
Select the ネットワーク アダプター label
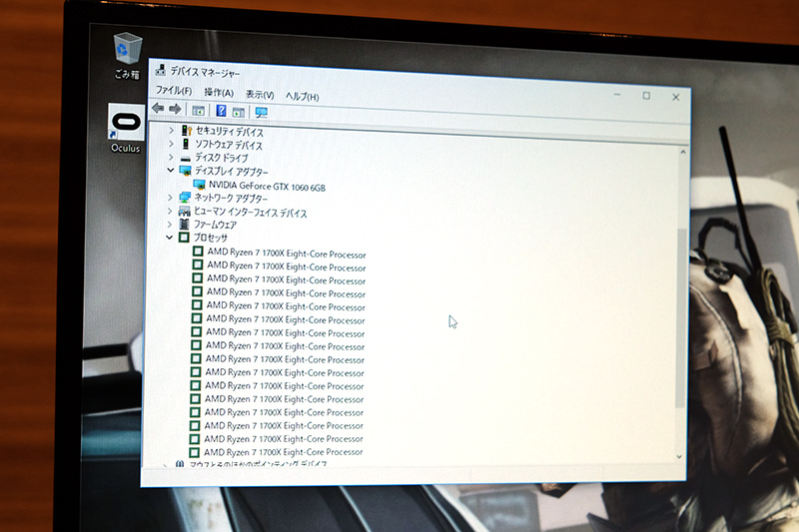(x=231, y=198)
